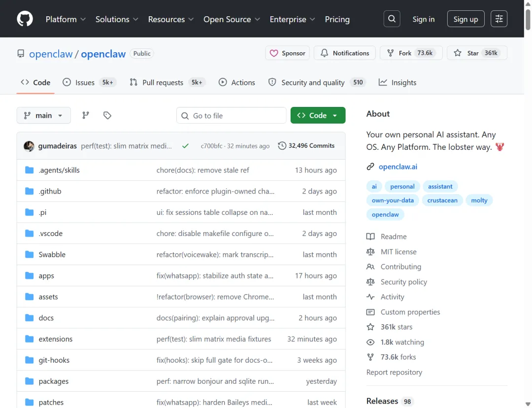View the 32,496 Commits history

coord(306,146)
